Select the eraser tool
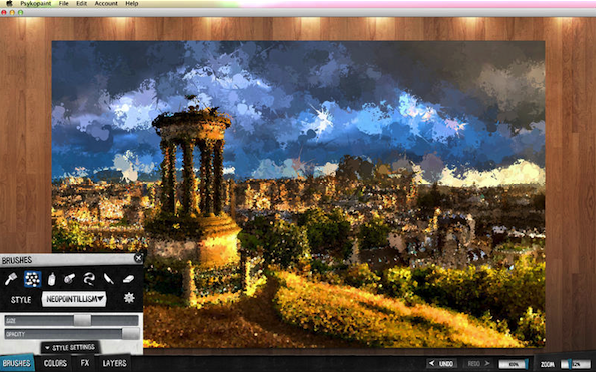 point(128,279)
